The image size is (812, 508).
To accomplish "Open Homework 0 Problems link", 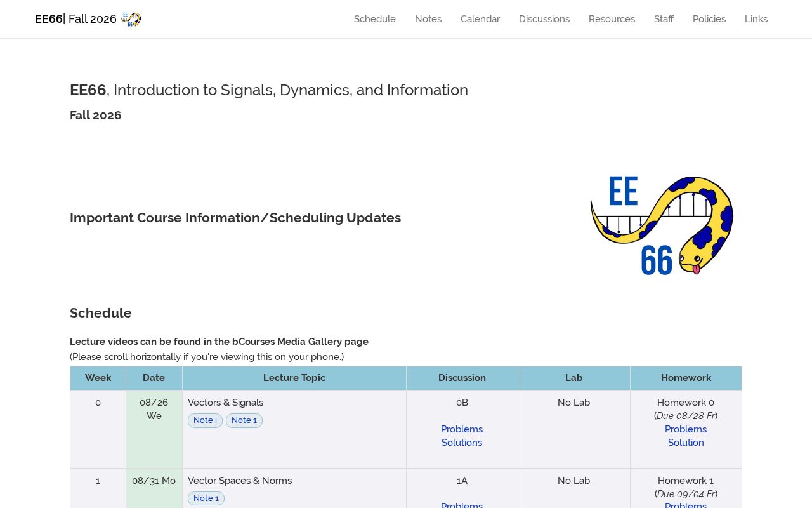I will (686, 429).
